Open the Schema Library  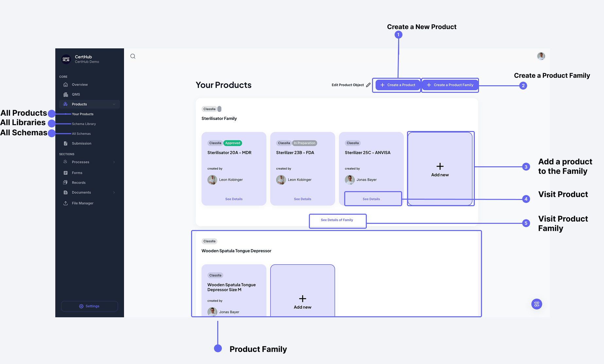coord(84,124)
